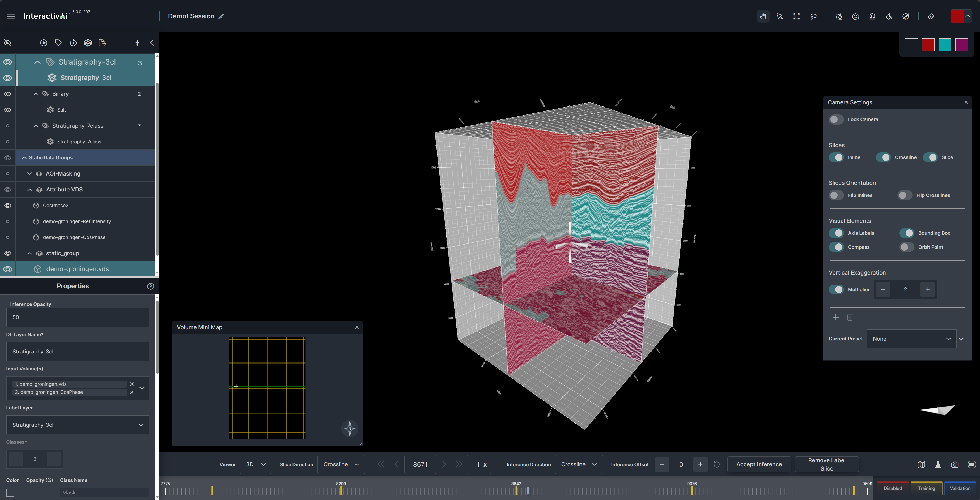The width and height of the screenshot is (980, 500).
Task: Open the Inference Direction dropdown
Action: tap(579, 465)
